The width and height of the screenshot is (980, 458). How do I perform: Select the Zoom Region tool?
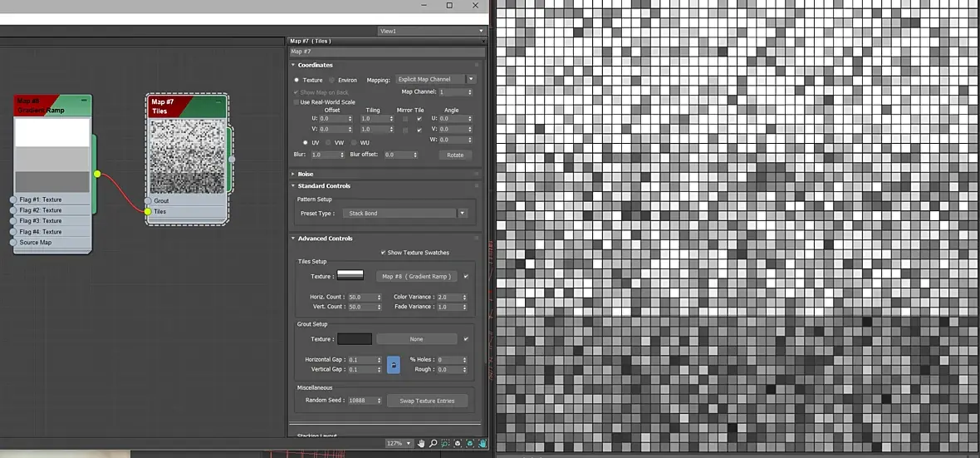[445, 443]
